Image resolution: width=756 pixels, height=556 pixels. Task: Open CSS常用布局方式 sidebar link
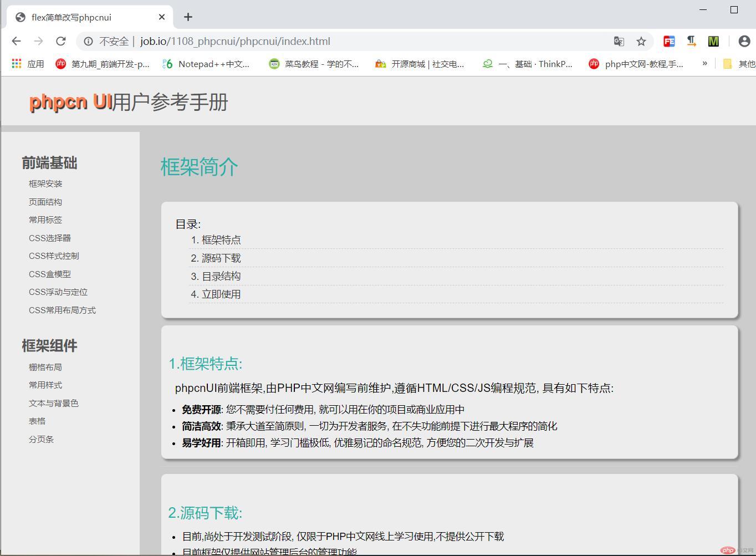click(62, 310)
